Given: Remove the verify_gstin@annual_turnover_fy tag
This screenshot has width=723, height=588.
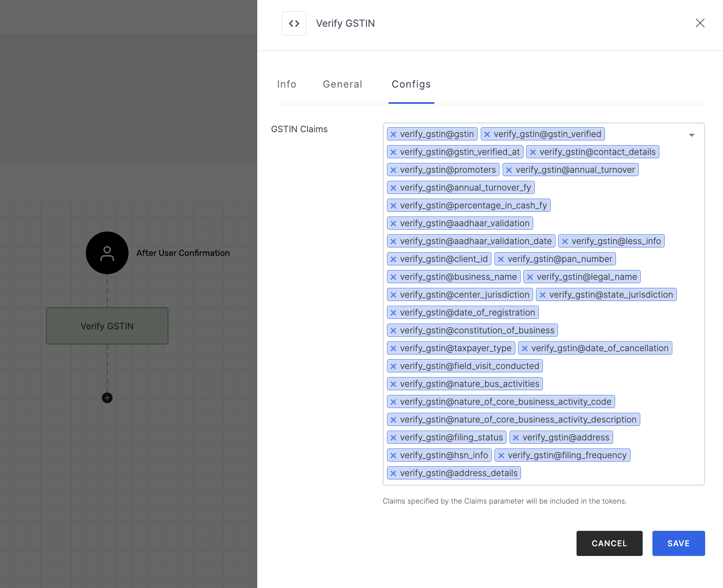Looking at the screenshot, I should 393,188.
